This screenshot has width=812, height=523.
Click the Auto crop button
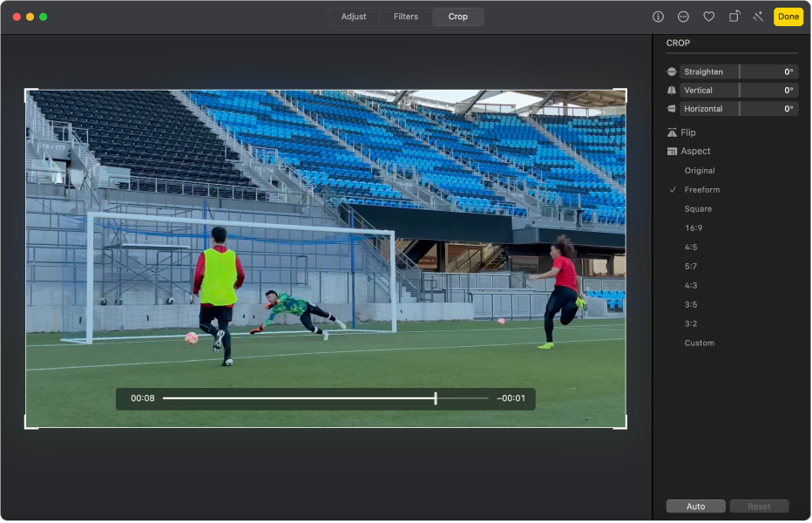click(x=695, y=506)
